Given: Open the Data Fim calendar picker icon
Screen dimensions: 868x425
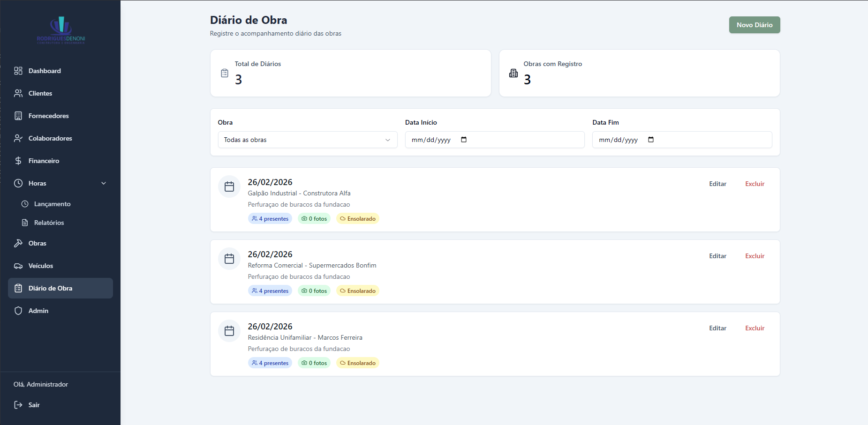Looking at the screenshot, I should (651, 140).
